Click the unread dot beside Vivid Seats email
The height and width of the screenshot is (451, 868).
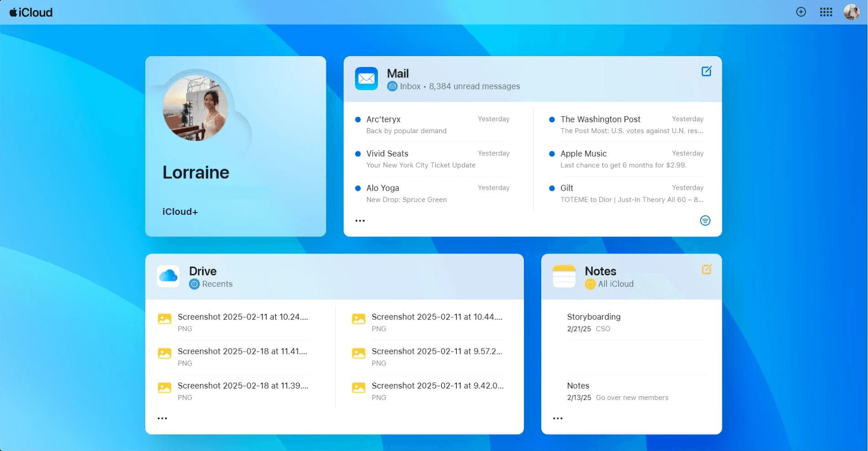tap(358, 154)
